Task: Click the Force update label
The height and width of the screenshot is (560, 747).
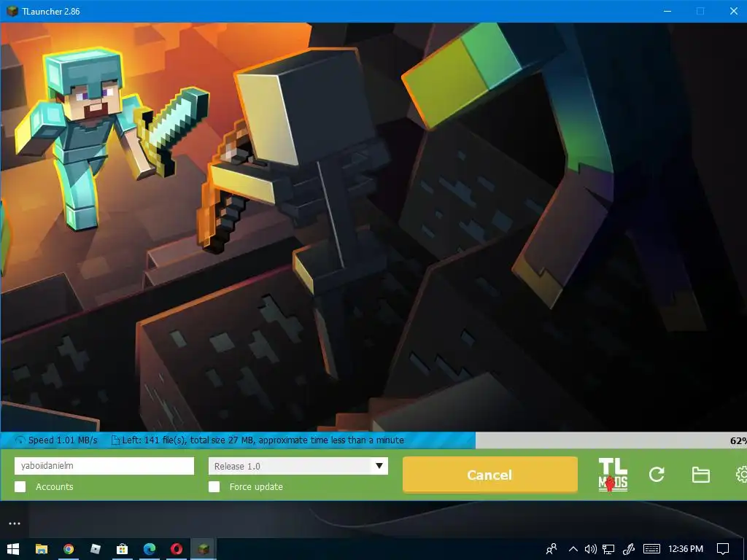Action: click(x=256, y=486)
